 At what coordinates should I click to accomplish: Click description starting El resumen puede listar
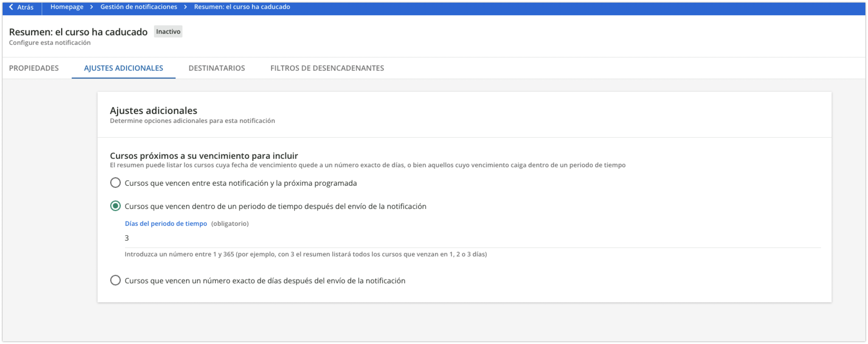click(x=368, y=165)
